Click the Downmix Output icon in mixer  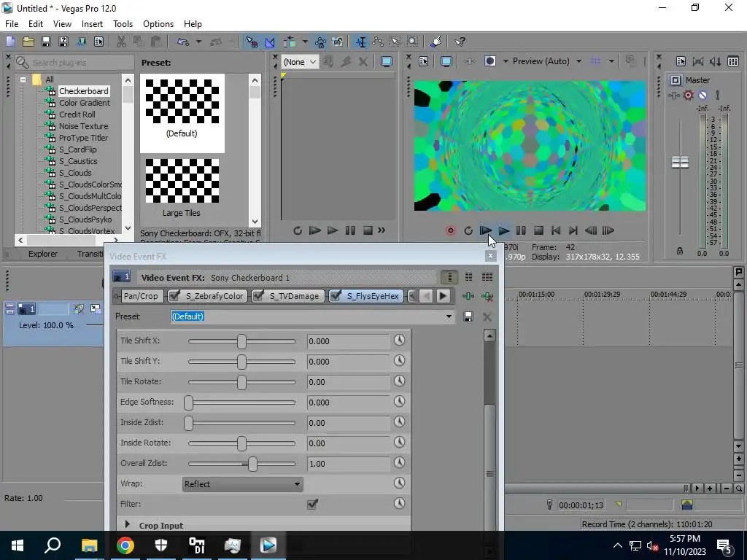coord(698,61)
